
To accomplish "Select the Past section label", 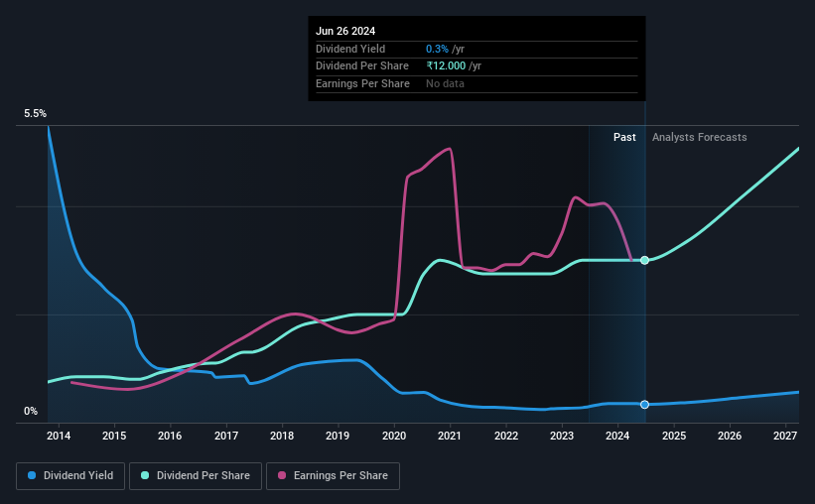I will click(624, 137).
